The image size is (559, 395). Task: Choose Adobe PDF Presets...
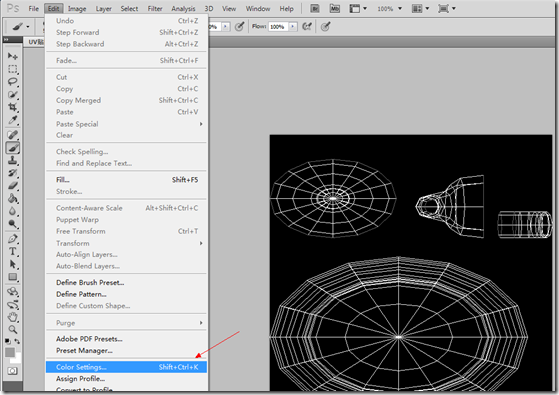[126, 339]
